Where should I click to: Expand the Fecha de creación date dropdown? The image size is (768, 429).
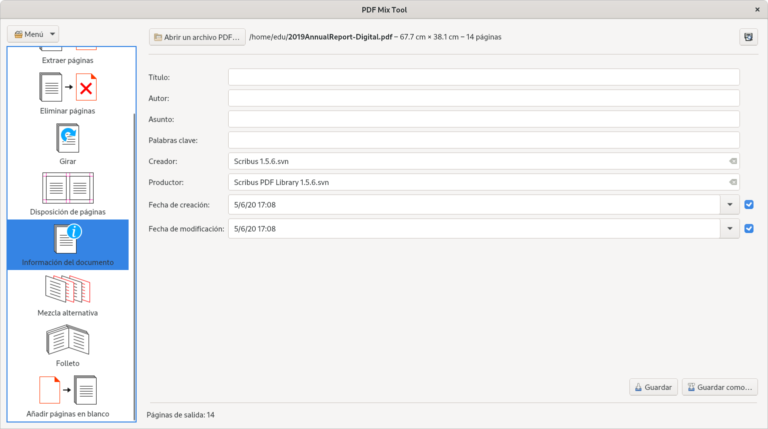(730, 205)
